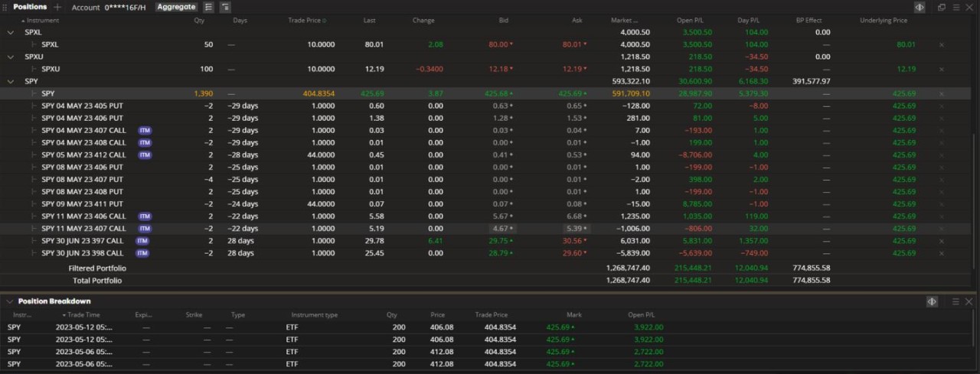Sort by Days column header
980x374 pixels.
240,21
